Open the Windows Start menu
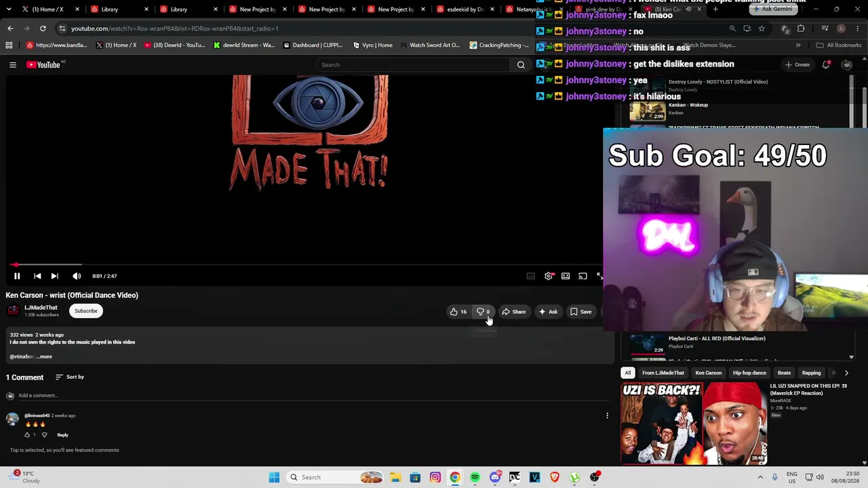 click(274, 477)
